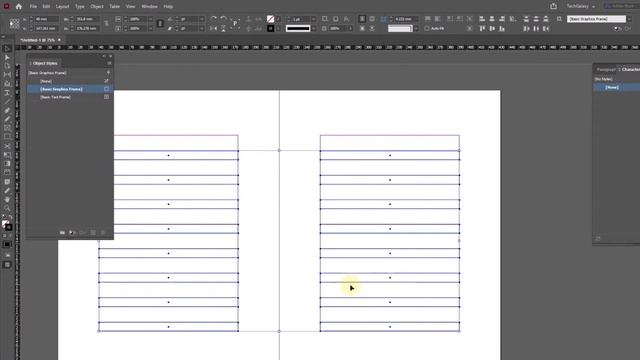Select the Zoom tool
640x360 pixels.
[x=7, y=208]
